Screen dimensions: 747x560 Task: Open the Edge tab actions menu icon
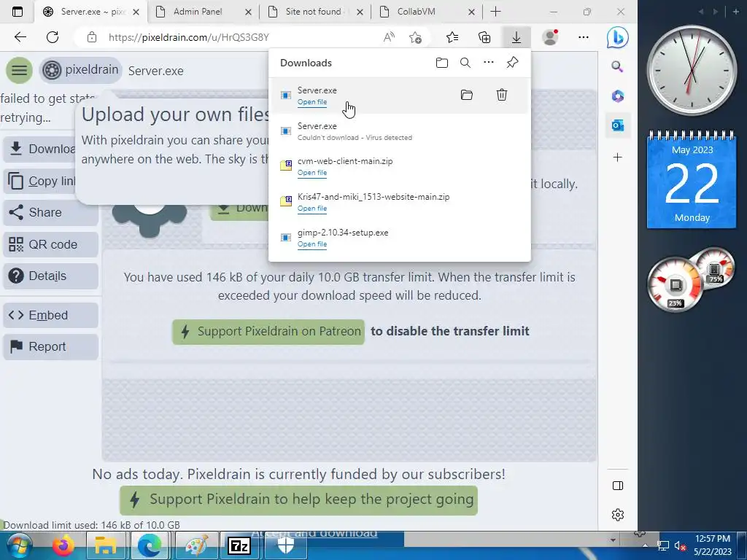(18, 12)
